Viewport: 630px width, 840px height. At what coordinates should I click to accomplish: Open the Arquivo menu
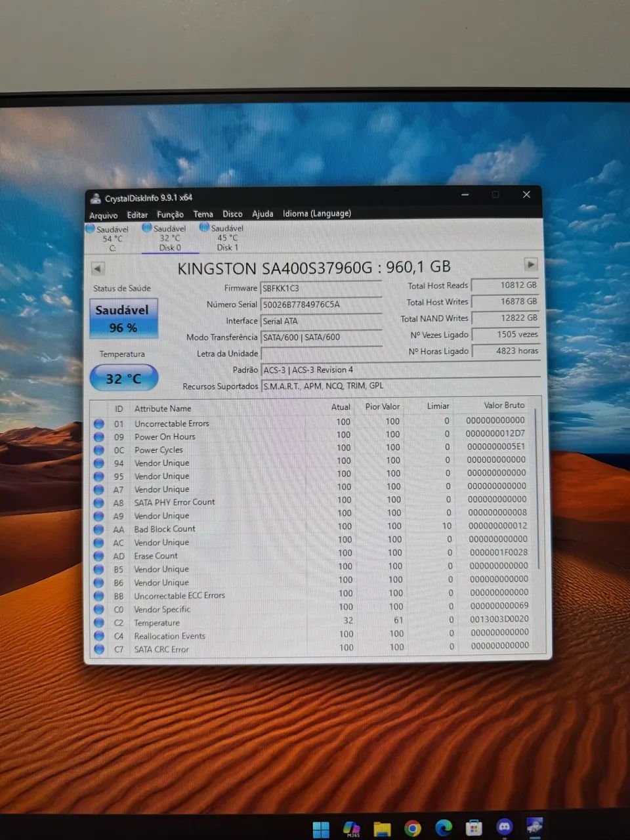tap(104, 215)
